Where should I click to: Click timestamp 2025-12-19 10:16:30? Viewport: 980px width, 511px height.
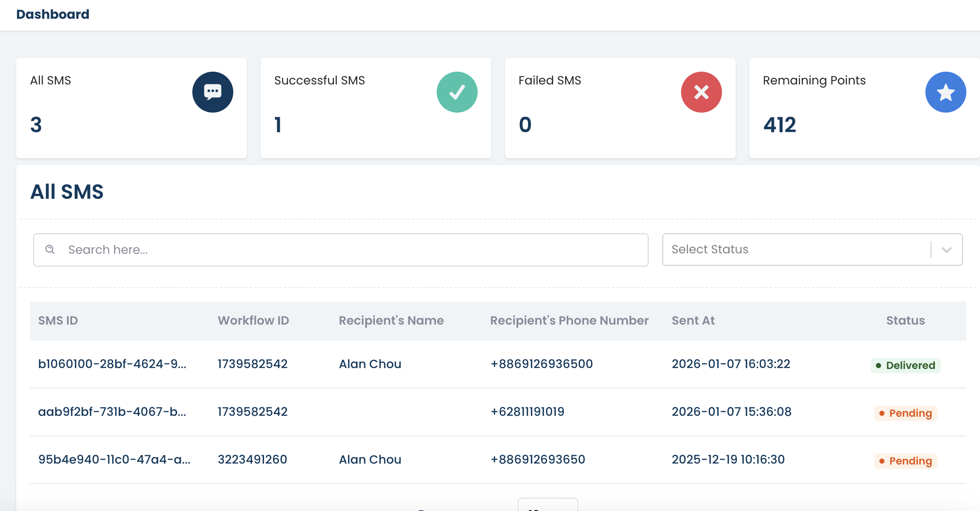point(728,459)
